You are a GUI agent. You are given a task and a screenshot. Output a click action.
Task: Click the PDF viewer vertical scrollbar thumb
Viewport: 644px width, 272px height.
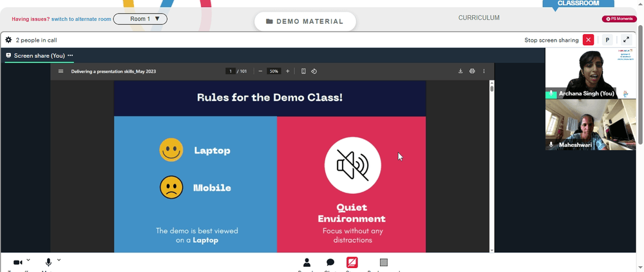pyautogui.click(x=491, y=88)
